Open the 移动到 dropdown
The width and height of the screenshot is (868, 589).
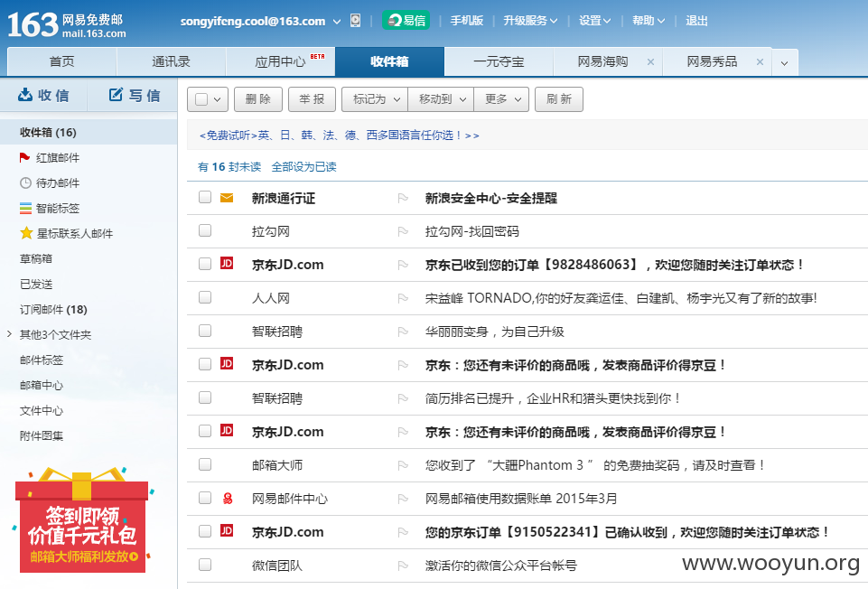coord(441,99)
